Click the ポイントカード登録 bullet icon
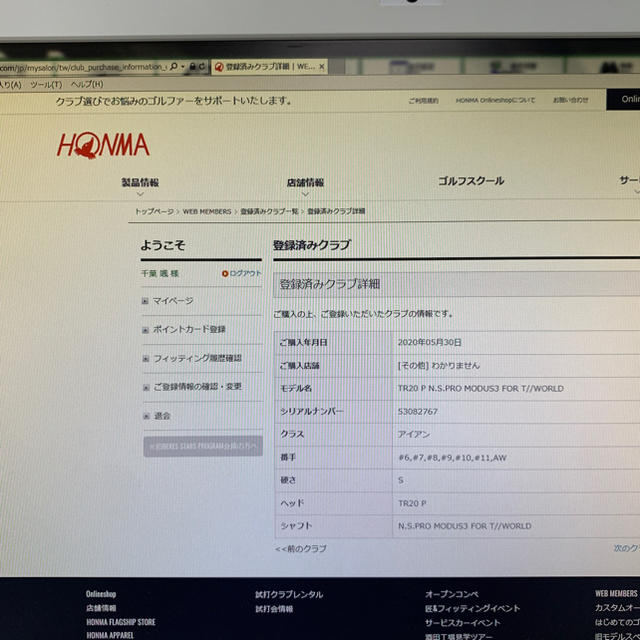 145,330
